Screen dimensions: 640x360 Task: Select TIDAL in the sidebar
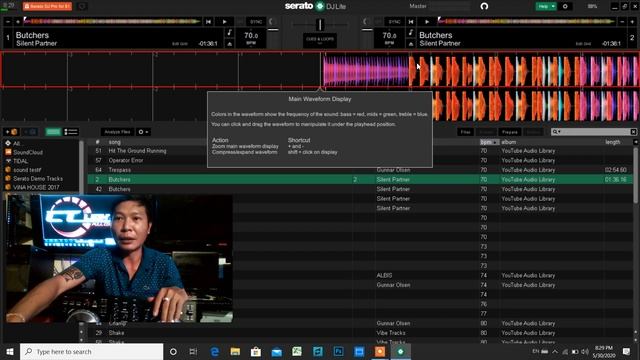point(20,161)
